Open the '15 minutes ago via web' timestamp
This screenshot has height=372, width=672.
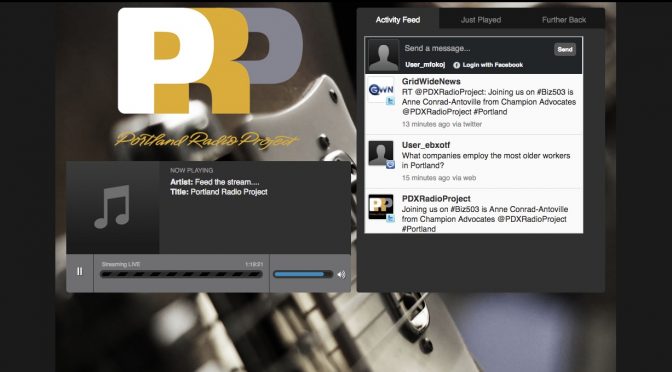click(x=439, y=178)
